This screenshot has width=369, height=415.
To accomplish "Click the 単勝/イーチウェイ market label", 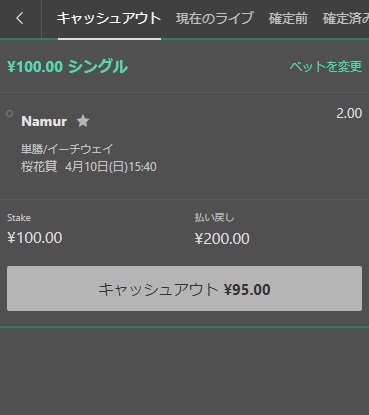I will coord(67,149).
